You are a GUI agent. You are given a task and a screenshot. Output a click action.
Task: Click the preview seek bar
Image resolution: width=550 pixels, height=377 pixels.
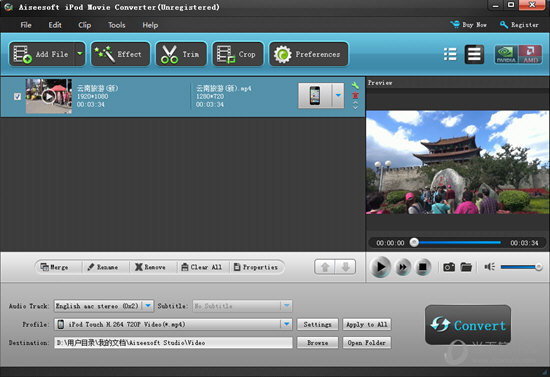pos(457,242)
